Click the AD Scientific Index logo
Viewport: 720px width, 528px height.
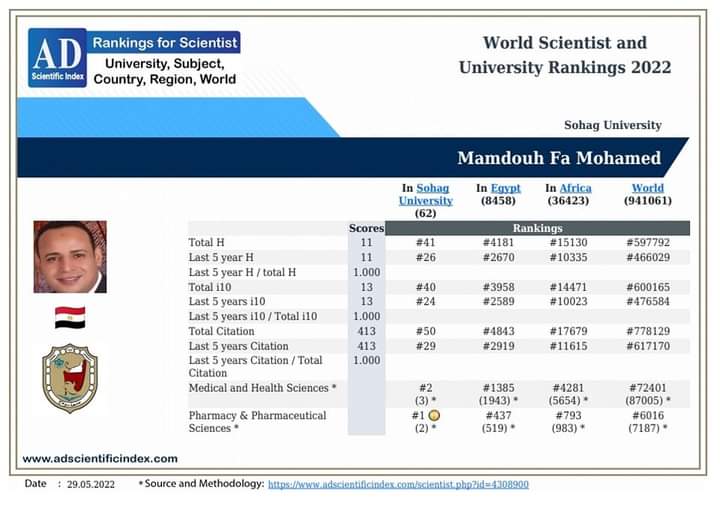(x=57, y=58)
